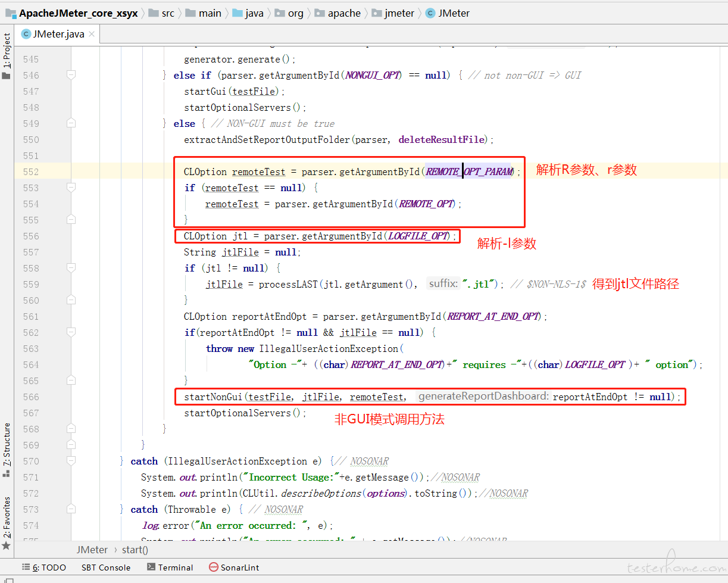Click the fold end marker at line 565
Screen dimensions: 728x583
pyautogui.click(x=71, y=381)
